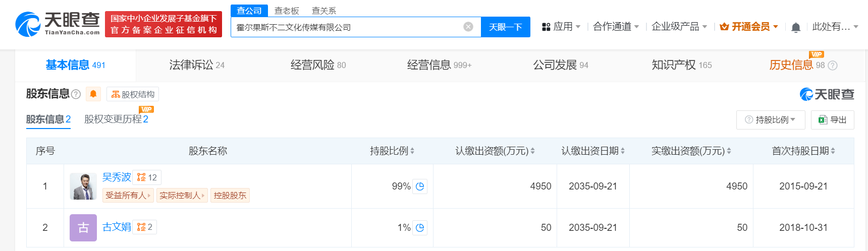
Task: Switch to the 法律诉讼 tab
Action: click(196, 65)
